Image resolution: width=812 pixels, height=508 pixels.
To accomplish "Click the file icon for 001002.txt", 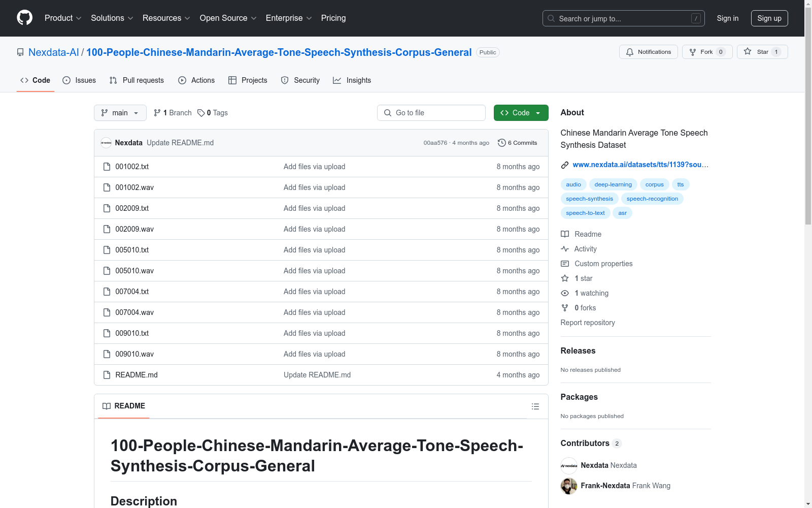I will (x=107, y=167).
